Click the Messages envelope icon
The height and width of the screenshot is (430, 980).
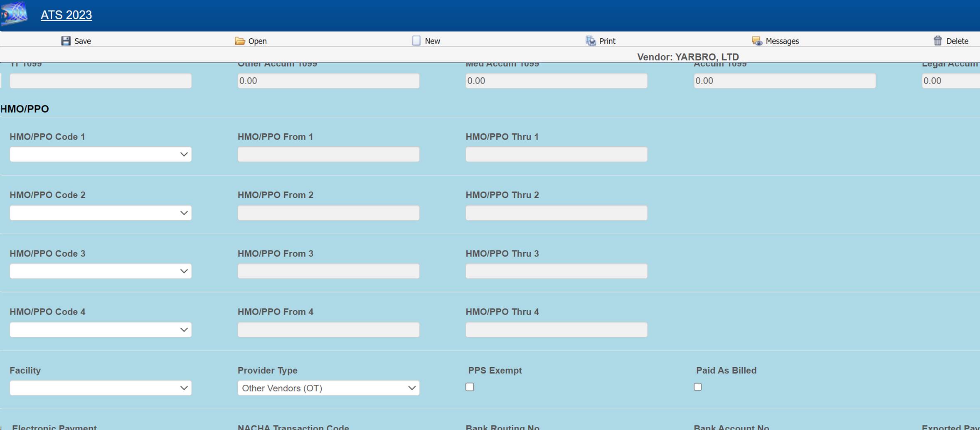[756, 41]
